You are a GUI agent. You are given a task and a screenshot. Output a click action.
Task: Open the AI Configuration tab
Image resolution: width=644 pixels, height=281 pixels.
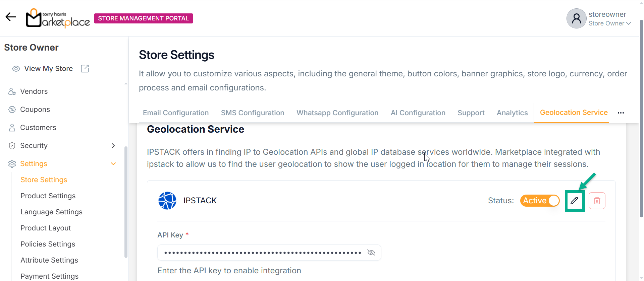point(418,113)
